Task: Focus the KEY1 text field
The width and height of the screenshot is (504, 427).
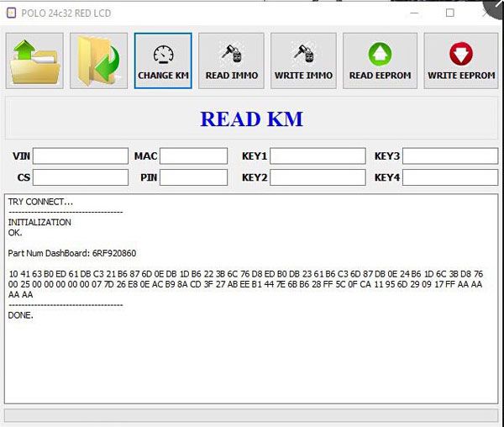Action: (x=318, y=156)
